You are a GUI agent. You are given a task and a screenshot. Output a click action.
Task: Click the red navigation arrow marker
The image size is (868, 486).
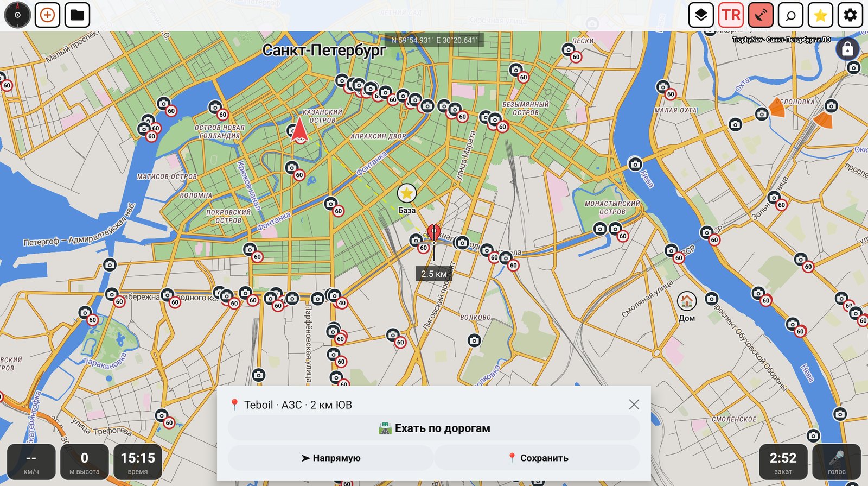point(299,129)
